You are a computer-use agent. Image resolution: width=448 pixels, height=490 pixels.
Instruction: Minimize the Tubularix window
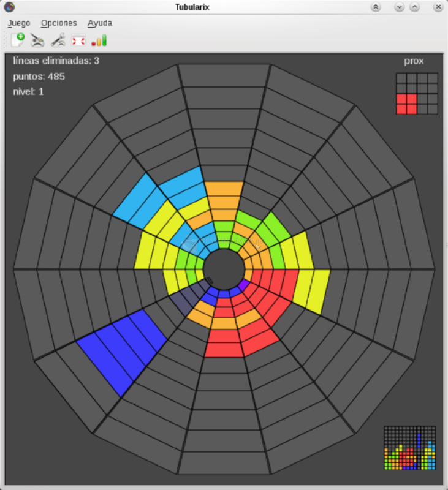point(399,7)
